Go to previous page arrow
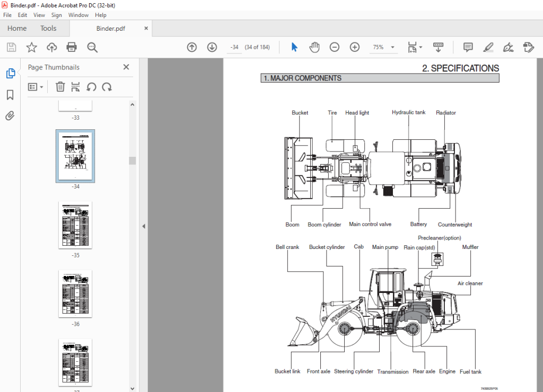 [x=192, y=47]
